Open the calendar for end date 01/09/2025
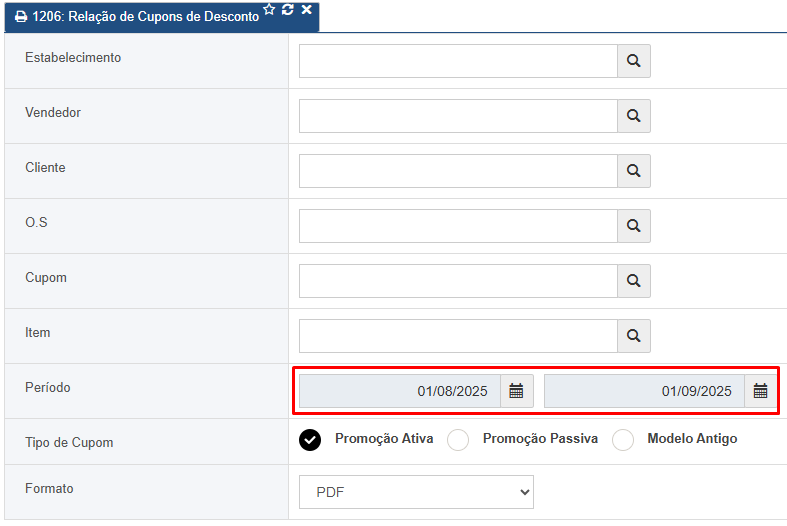 (x=761, y=391)
